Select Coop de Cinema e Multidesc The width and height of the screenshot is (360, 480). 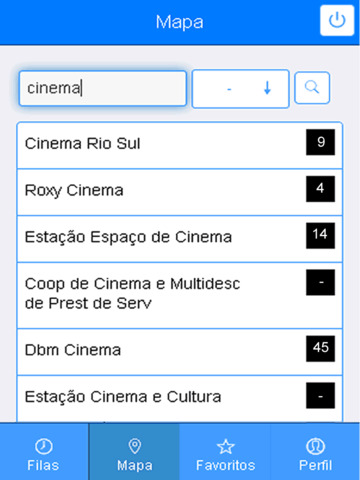[180, 295]
